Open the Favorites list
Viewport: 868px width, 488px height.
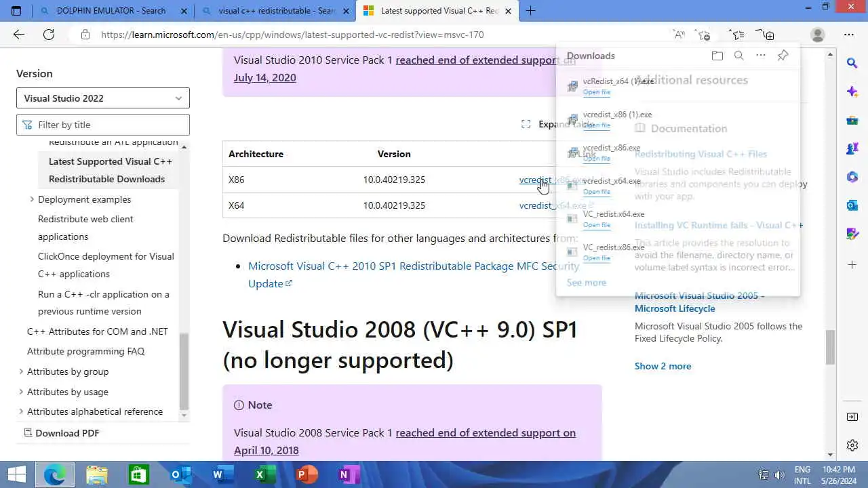pyautogui.click(x=737, y=35)
